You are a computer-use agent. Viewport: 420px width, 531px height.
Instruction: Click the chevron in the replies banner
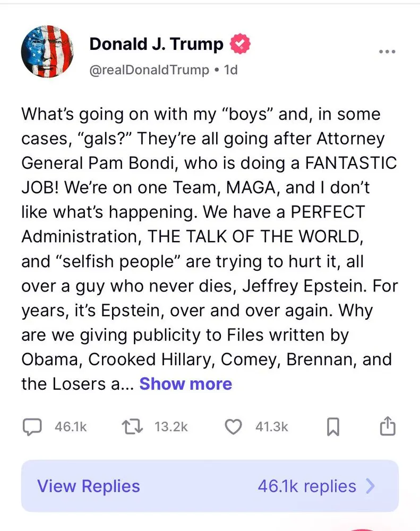(371, 486)
